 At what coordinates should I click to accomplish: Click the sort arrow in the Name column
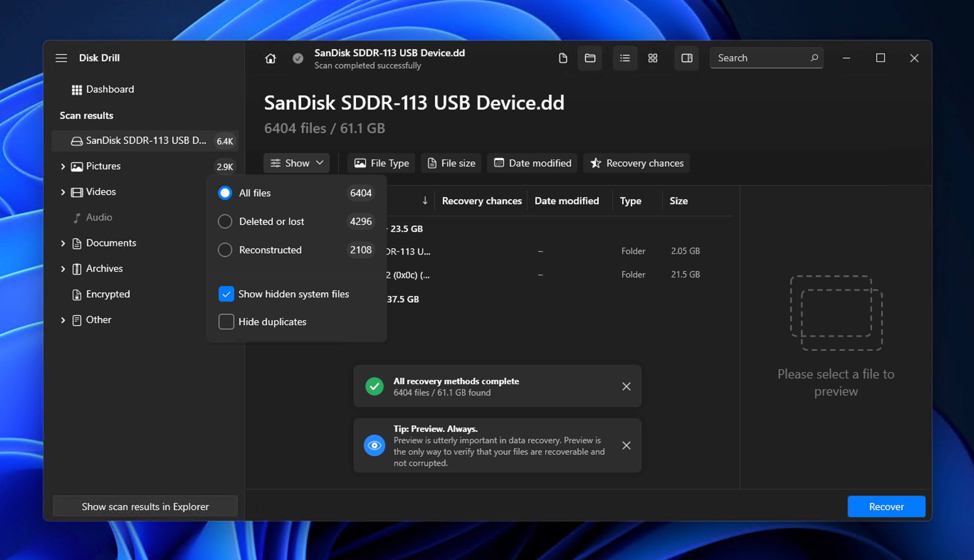[425, 200]
